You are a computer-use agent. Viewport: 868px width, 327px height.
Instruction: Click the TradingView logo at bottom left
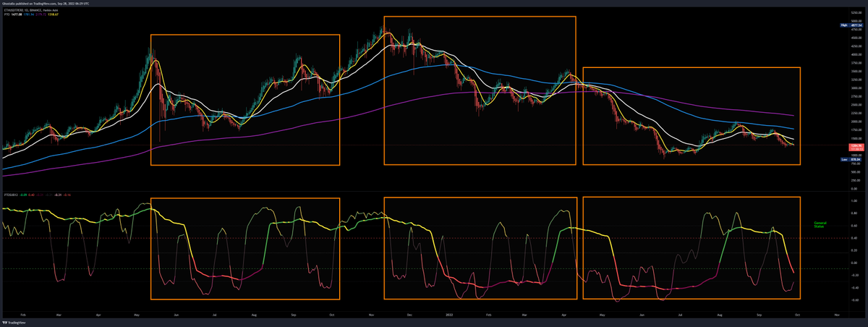pyautogui.click(x=13, y=323)
